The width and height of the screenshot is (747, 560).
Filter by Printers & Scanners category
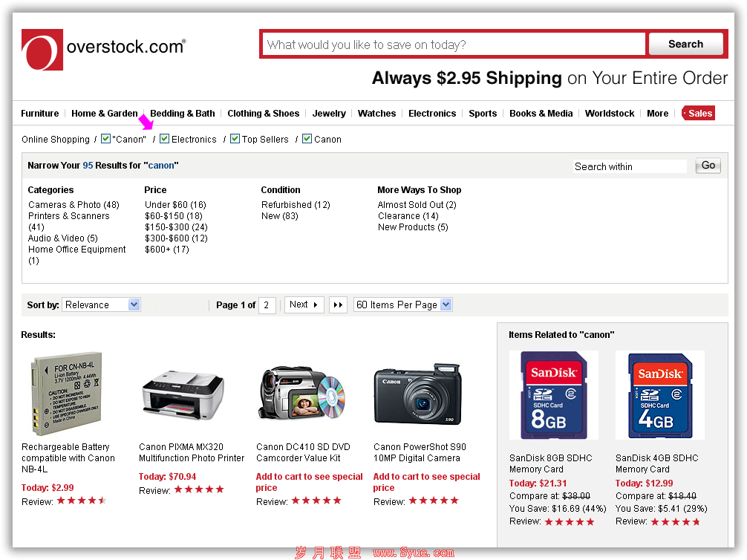(68, 221)
